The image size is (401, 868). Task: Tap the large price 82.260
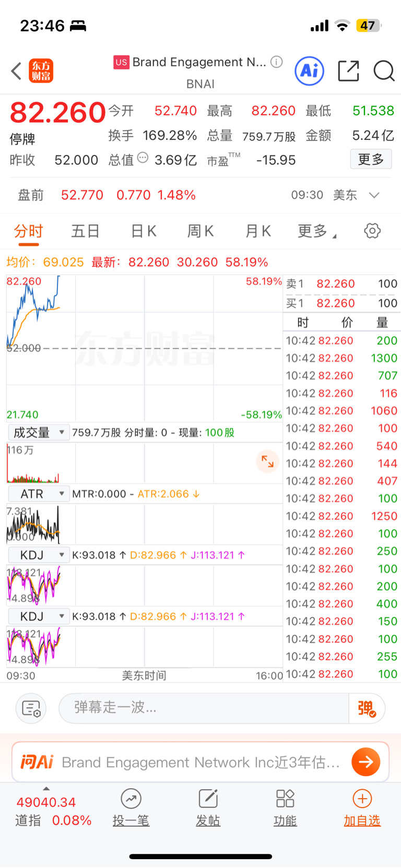tap(58, 112)
